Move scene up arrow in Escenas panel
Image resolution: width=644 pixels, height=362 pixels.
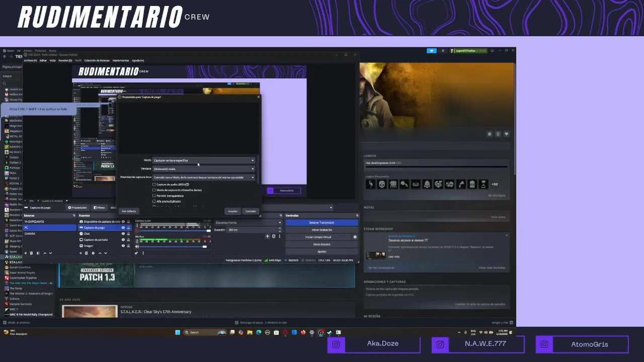tap(45, 253)
